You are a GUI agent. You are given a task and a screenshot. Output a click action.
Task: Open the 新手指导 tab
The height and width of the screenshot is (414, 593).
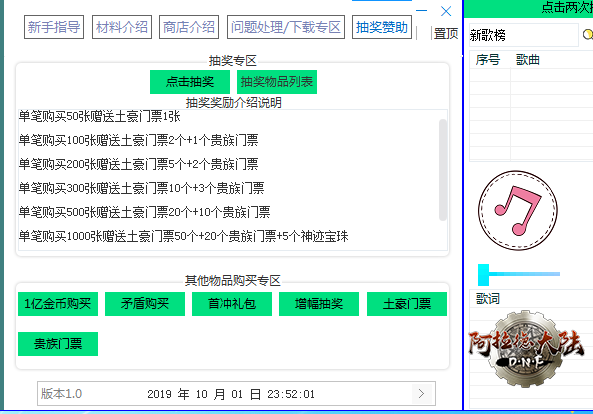click(54, 27)
